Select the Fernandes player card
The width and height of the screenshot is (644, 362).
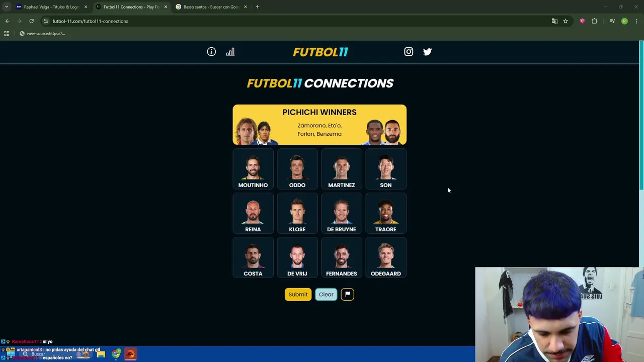pyautogui.click(x=342, y=257)
